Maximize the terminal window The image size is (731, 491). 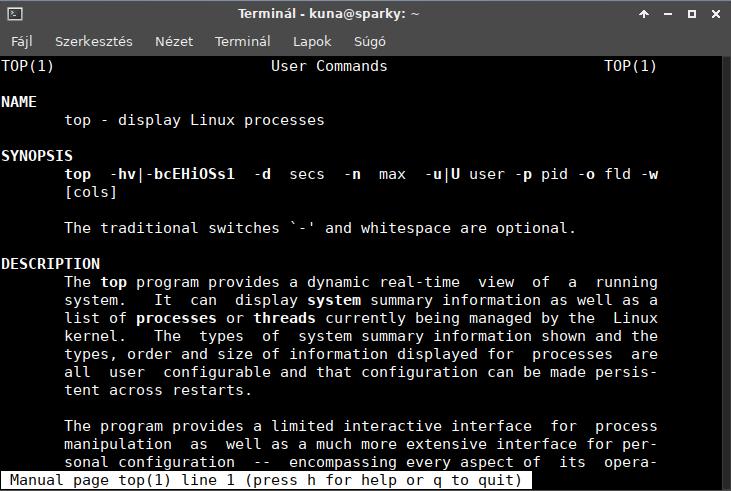[692, 14]
